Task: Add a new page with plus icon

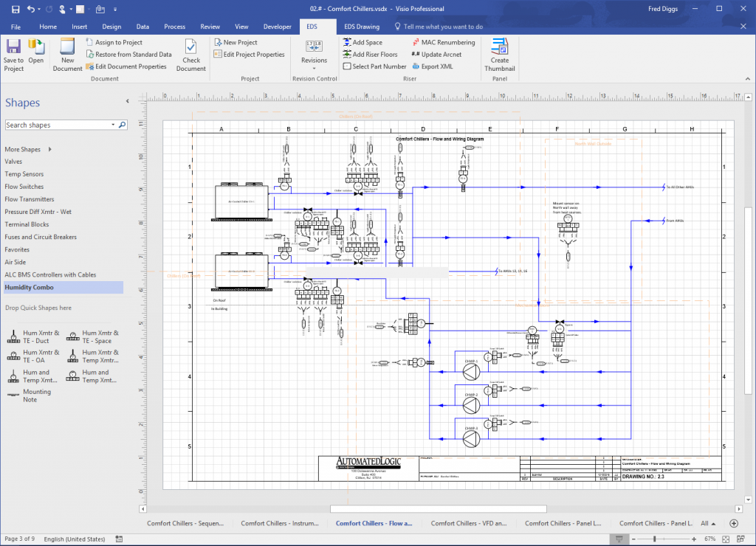Action: click(x=734, y=523)
